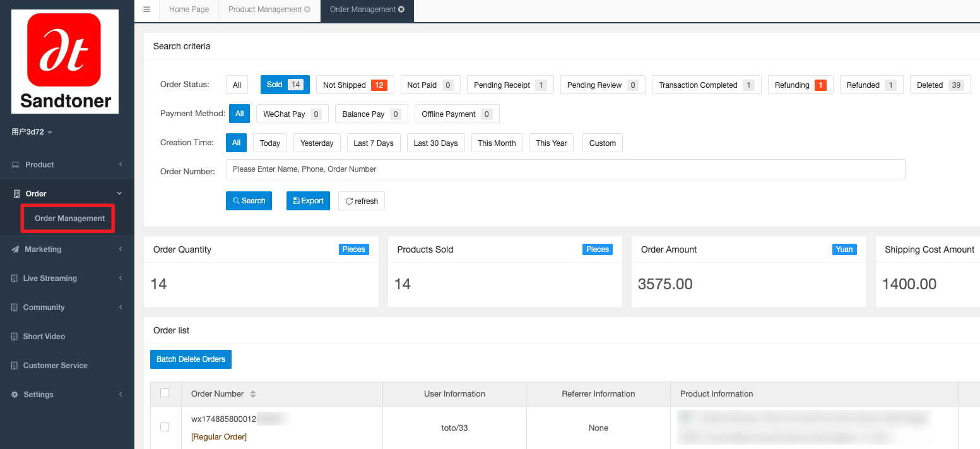
Task: Expand the Live Streaming menu chevron
Action: pyautogui.click(x=120, y=278)
